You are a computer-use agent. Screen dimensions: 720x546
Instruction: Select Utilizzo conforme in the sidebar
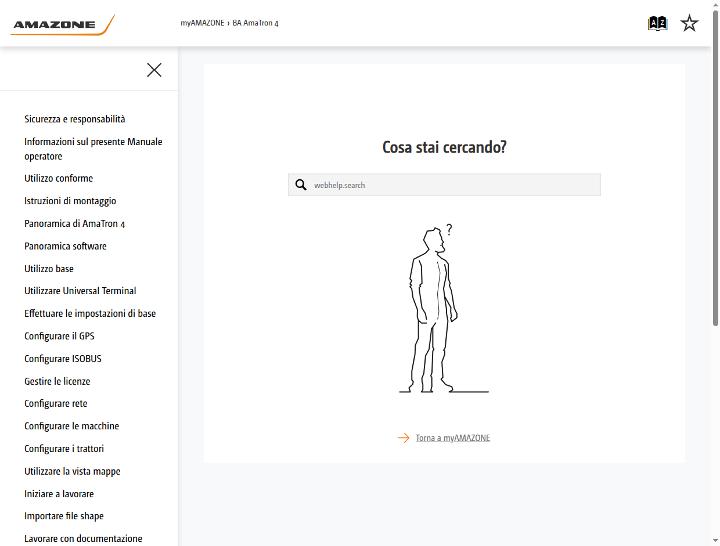[59, 178]
